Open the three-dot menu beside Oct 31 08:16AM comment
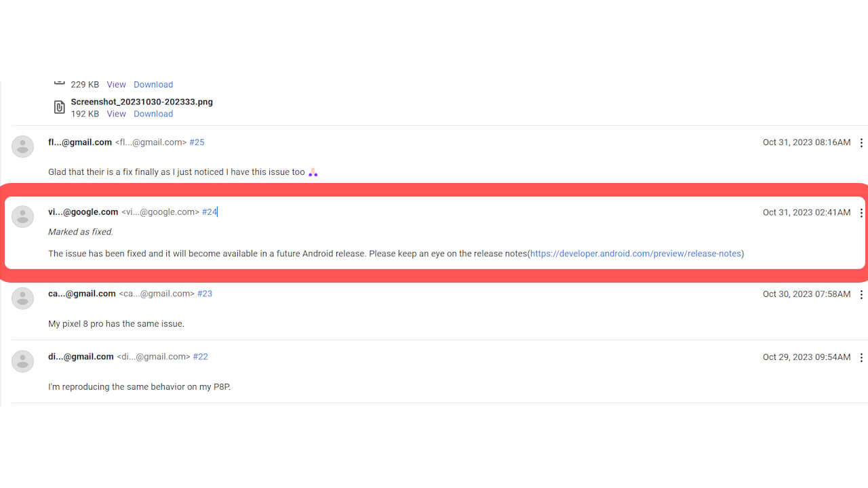The height and width of the screenshot is (488, 868). [861, 143]
